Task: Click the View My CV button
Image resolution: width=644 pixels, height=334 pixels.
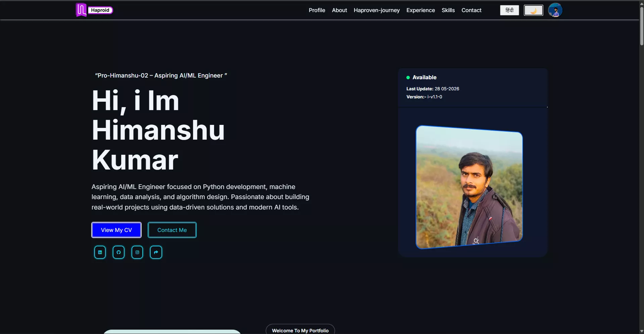Action: 116,230
